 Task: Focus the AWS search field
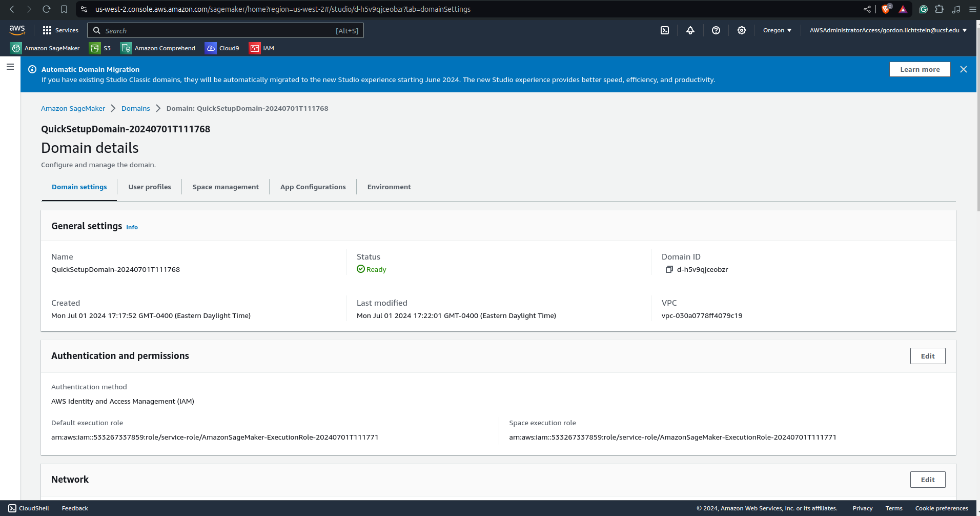[226, 30]
